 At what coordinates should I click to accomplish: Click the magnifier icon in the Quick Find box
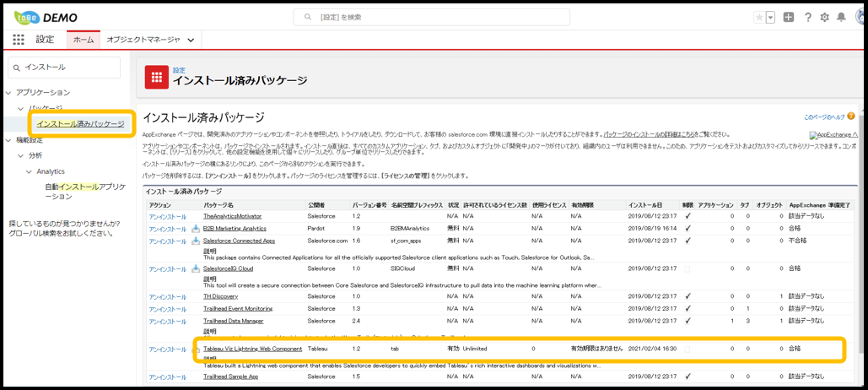point(18,67)
